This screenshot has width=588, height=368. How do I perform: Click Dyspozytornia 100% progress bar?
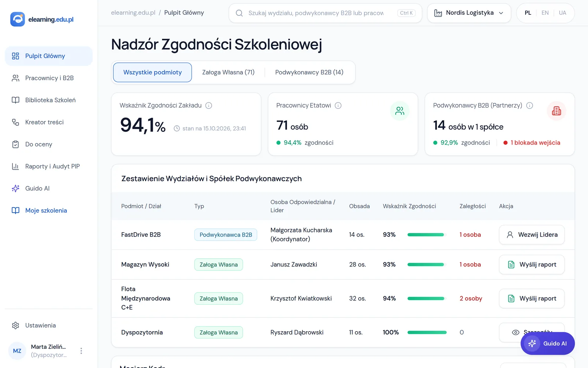(x=427, y=332)
